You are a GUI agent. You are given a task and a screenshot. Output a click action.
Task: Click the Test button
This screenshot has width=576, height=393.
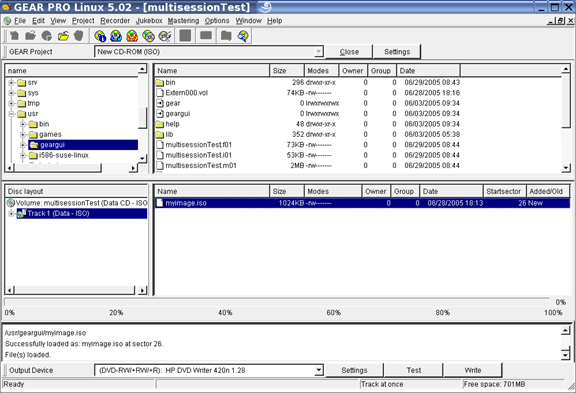[x=414, y=370]
